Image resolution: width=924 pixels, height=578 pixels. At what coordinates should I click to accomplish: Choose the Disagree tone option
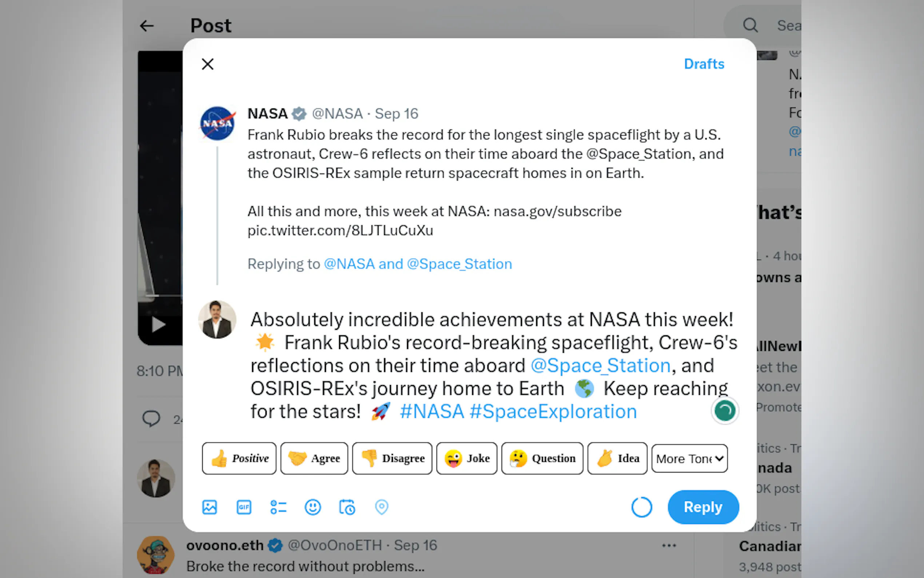coord(392,458)
